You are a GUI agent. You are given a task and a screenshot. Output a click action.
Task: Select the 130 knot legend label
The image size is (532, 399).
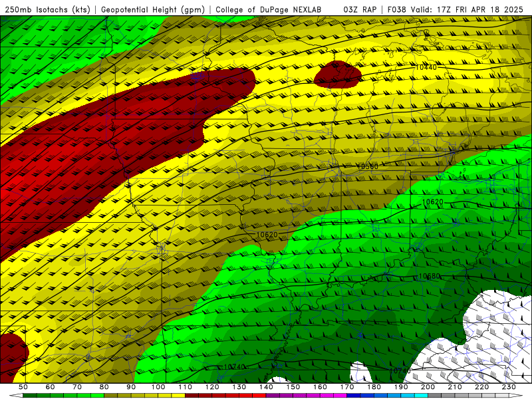coord(239,387)
